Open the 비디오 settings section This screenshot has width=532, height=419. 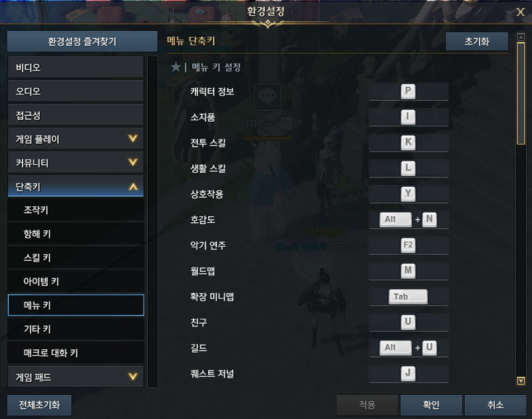coord(76,67)
